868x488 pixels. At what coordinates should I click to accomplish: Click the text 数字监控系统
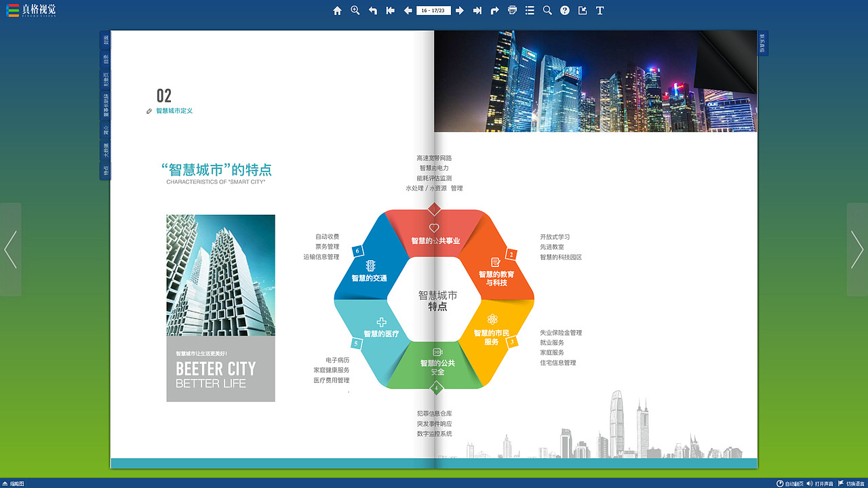(x=435, y=434)
